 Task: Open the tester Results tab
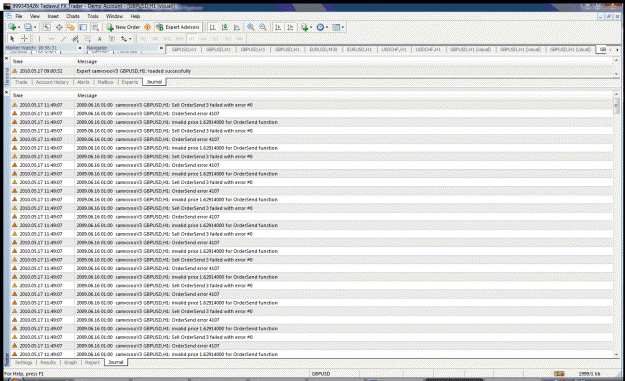[48, 362]
